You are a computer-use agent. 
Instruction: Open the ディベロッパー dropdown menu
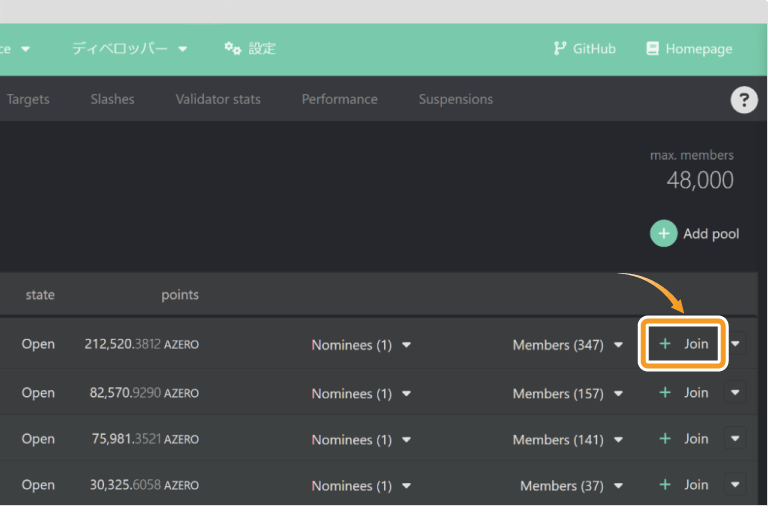(x=130, y=48)
